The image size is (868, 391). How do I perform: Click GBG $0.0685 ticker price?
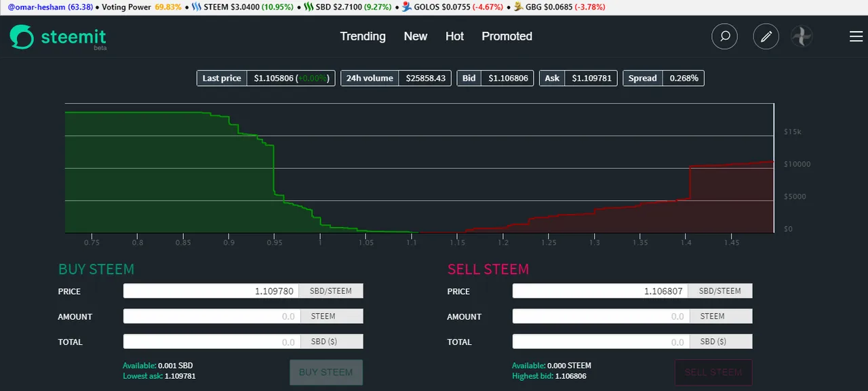tap(559, 7)
